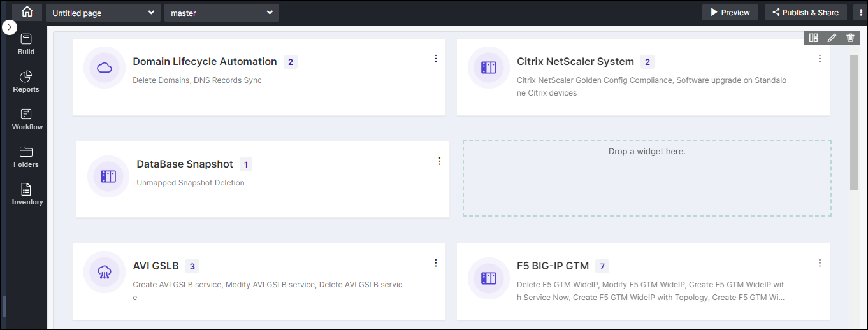
Task: Click the trash delete icon
Action: click(850, 38)
